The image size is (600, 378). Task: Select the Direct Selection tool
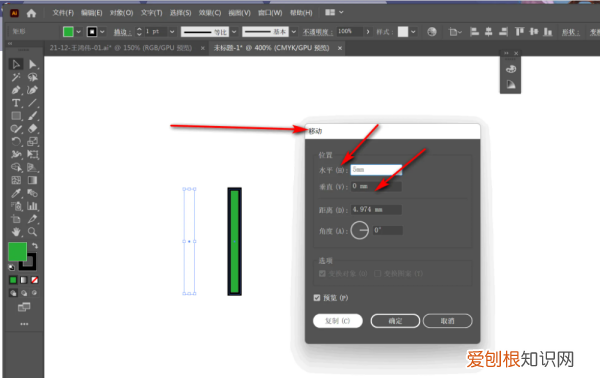pos(33,64)
